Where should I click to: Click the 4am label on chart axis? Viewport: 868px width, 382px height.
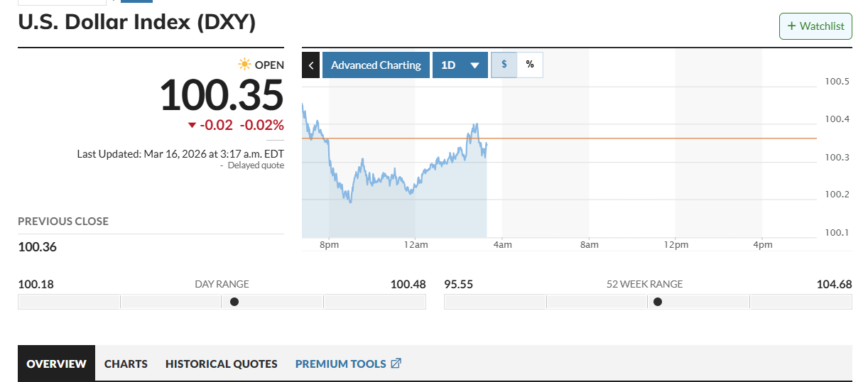[502, 245]
